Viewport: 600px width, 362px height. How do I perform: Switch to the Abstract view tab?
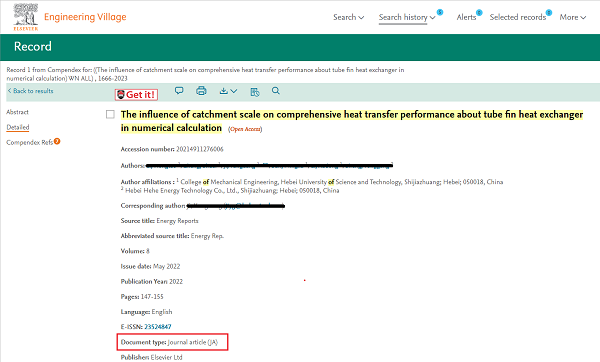click(x=17, y=112)
